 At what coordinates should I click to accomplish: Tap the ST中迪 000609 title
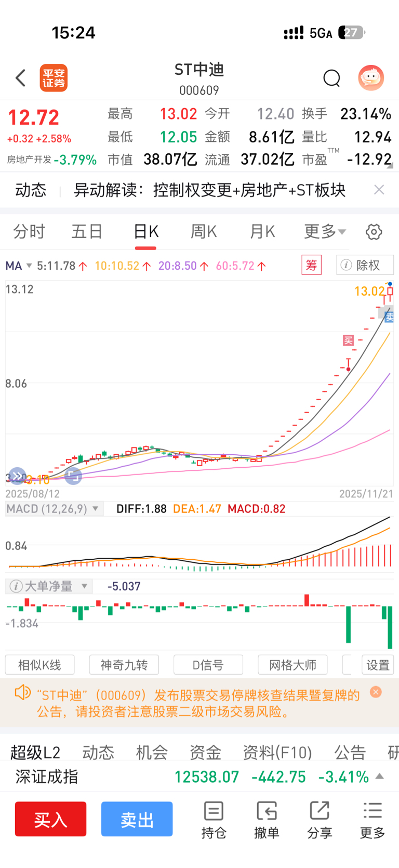tap(199, 78)
